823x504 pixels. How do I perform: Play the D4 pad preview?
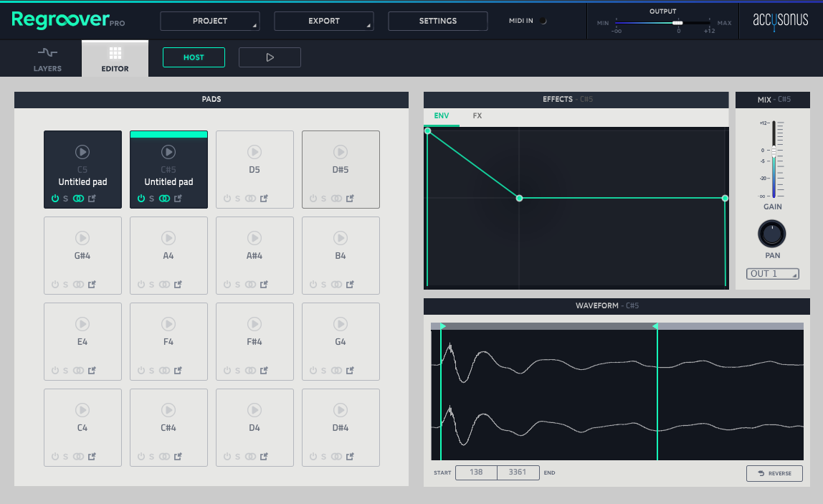coord(254,411)
